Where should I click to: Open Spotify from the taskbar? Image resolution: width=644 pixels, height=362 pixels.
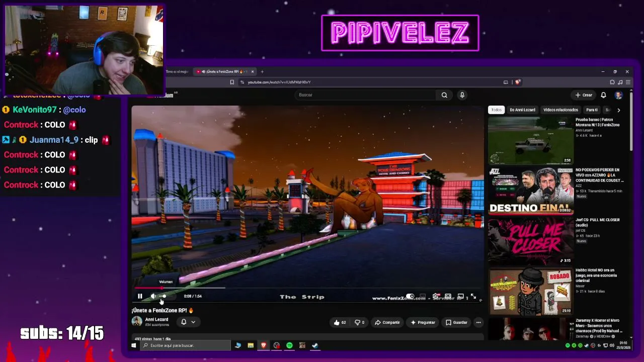click(289, 345)
